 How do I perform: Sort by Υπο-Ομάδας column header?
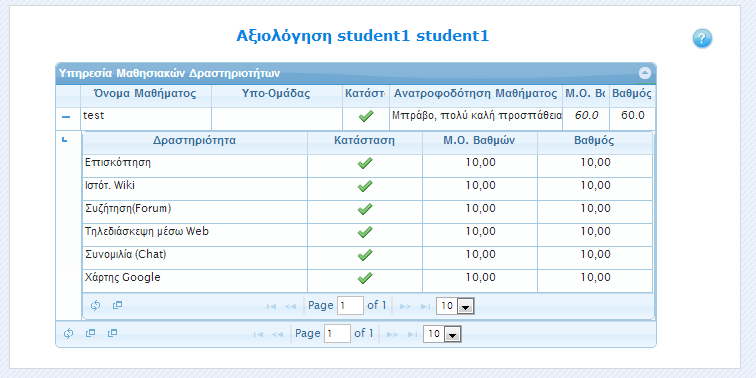276,94
